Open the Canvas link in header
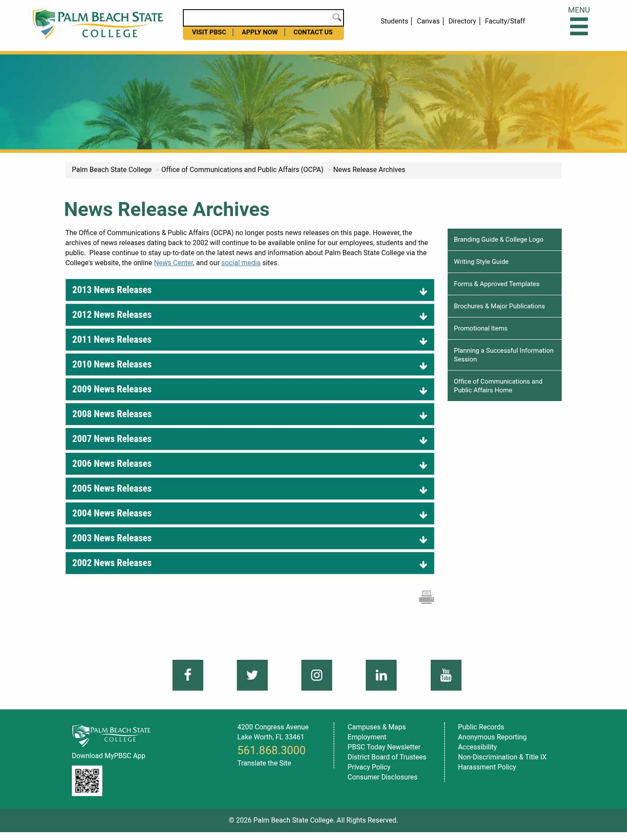This screenshot has width=627, height=840. point(428,21)
